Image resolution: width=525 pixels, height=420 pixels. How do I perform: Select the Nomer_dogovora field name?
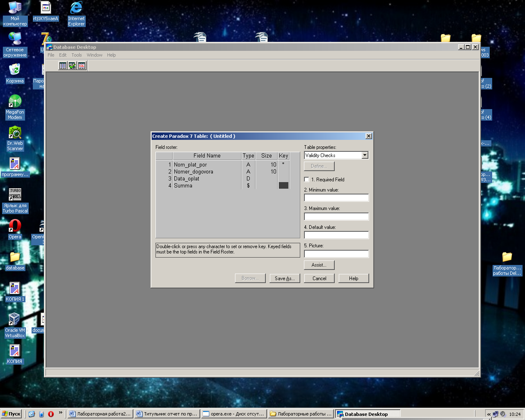pos(194,171)
